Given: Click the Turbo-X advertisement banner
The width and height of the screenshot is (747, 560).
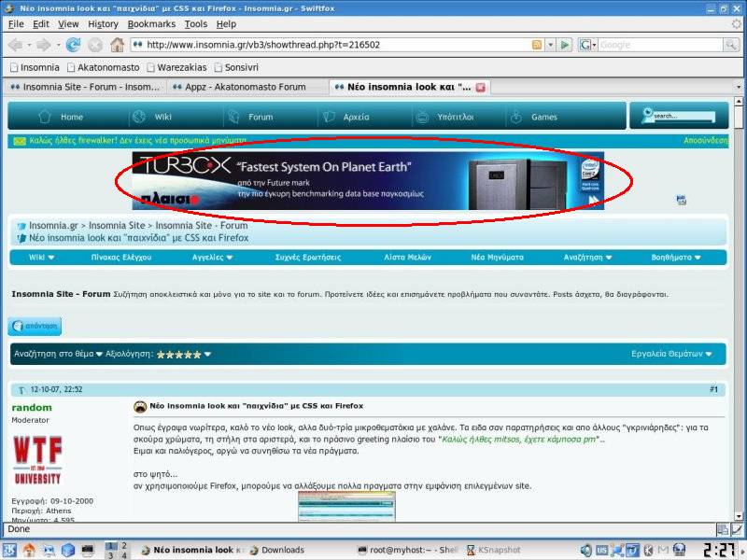Looking at the screenshot, I should point(368,181).
